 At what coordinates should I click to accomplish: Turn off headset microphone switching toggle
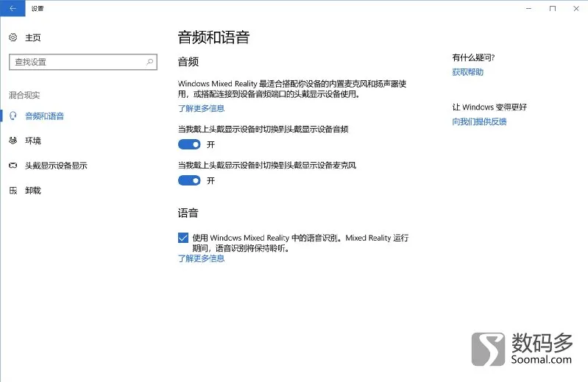(189, 180)
